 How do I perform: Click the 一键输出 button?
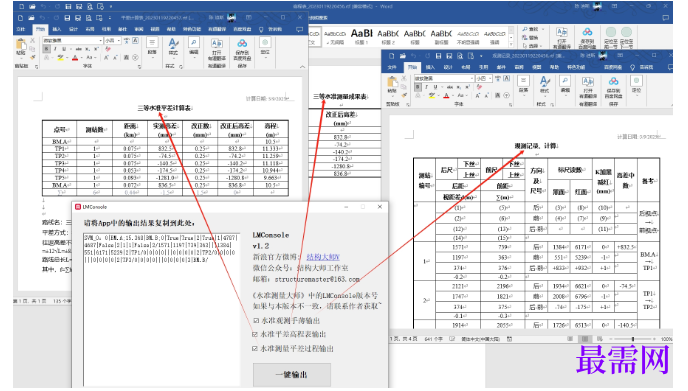tap(291, 374)
